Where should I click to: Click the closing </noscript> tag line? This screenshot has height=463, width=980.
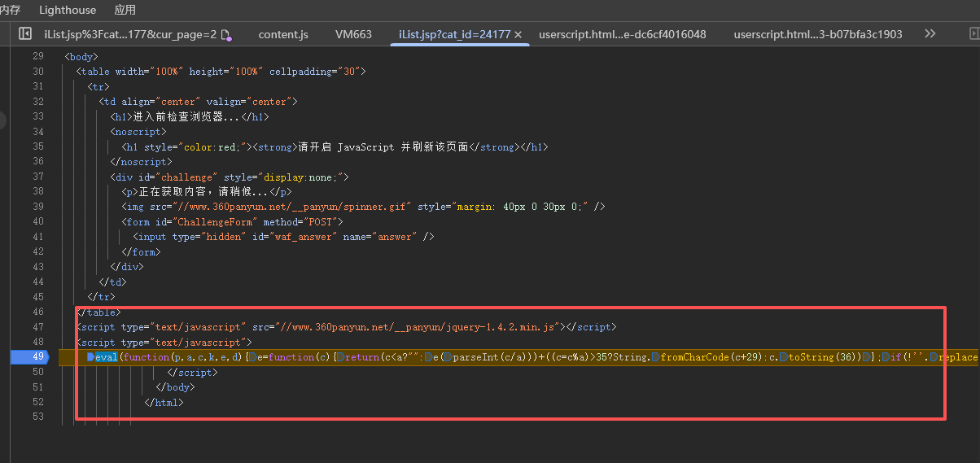142,162
